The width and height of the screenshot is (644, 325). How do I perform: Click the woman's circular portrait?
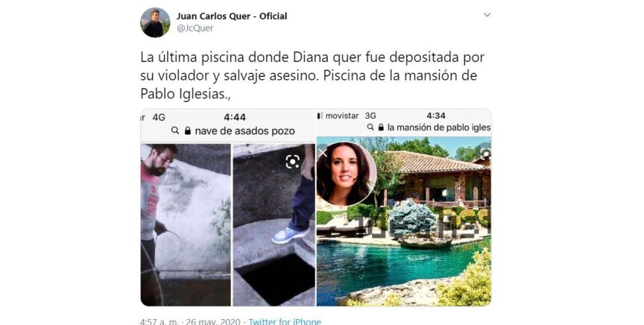[346, 174]
